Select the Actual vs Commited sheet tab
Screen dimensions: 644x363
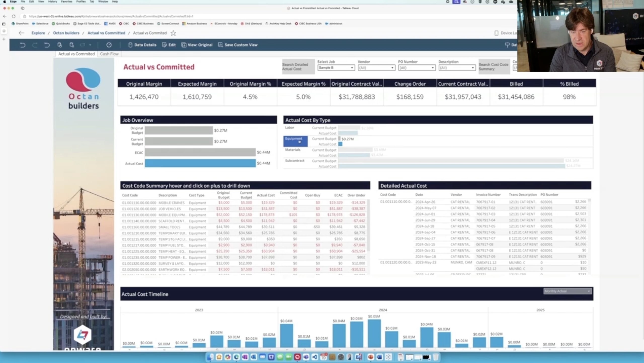tap(76, 54)
